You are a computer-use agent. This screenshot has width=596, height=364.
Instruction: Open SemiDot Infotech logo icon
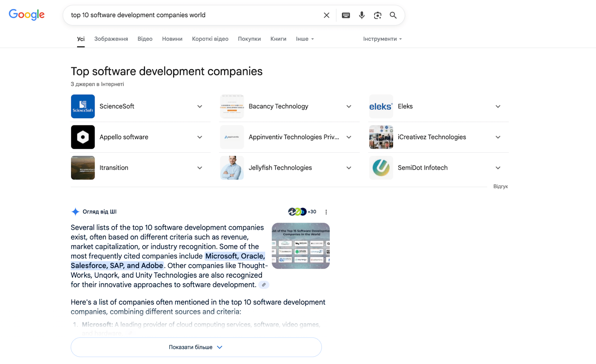pos(381,168)
